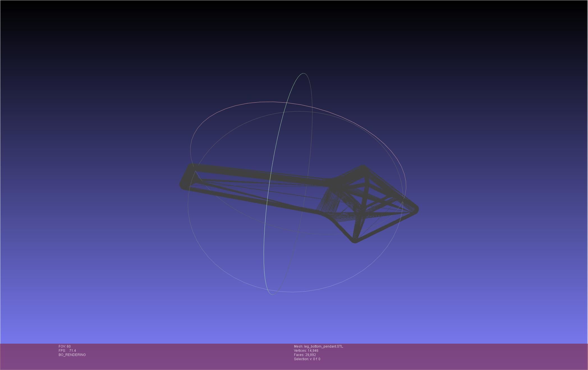588x370 pixels.
Task: Click the Mesh: leg_bottom_pendant.STL label
Action: click(318, 346)
